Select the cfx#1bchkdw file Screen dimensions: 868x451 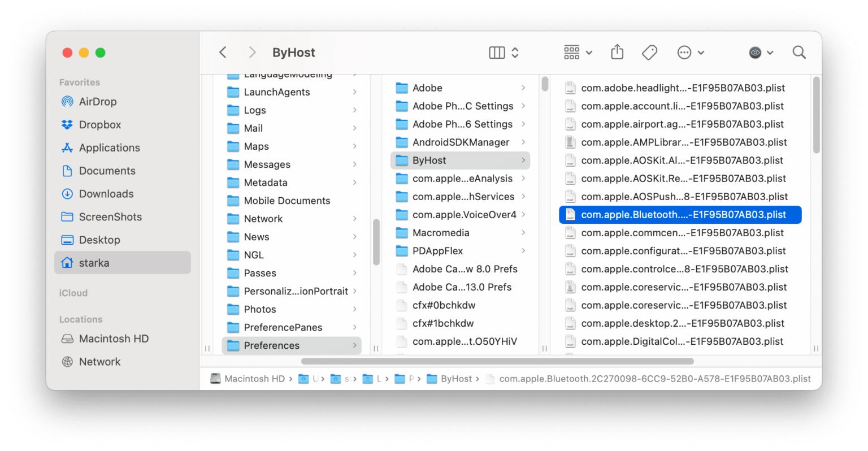coord(461,323)
